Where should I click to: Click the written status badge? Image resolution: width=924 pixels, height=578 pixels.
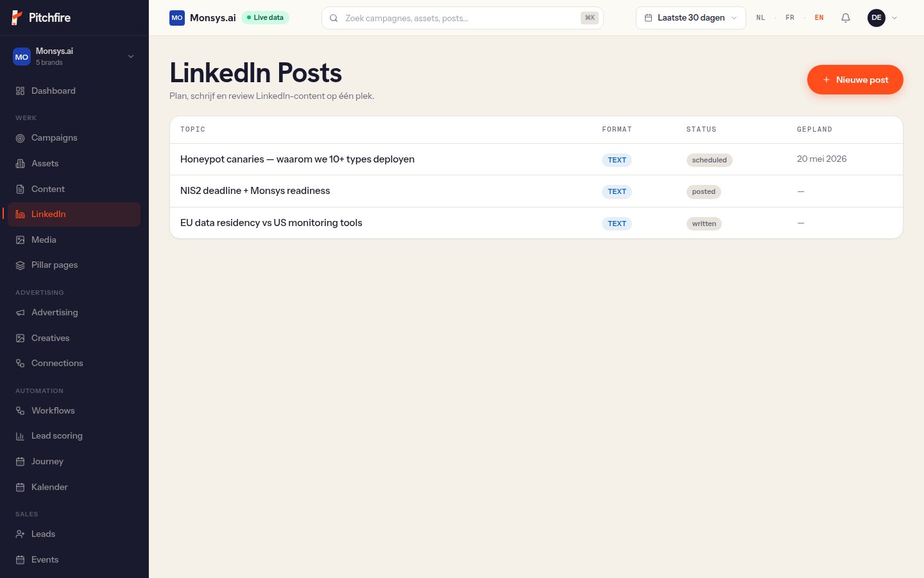pos(704,223)
